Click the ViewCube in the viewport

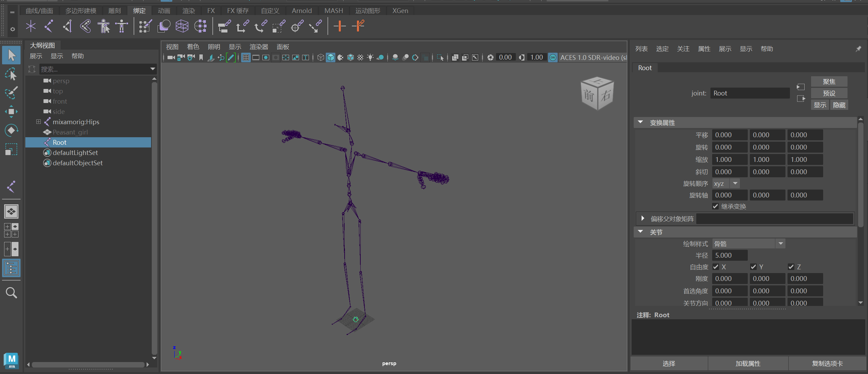click(597, 93)
